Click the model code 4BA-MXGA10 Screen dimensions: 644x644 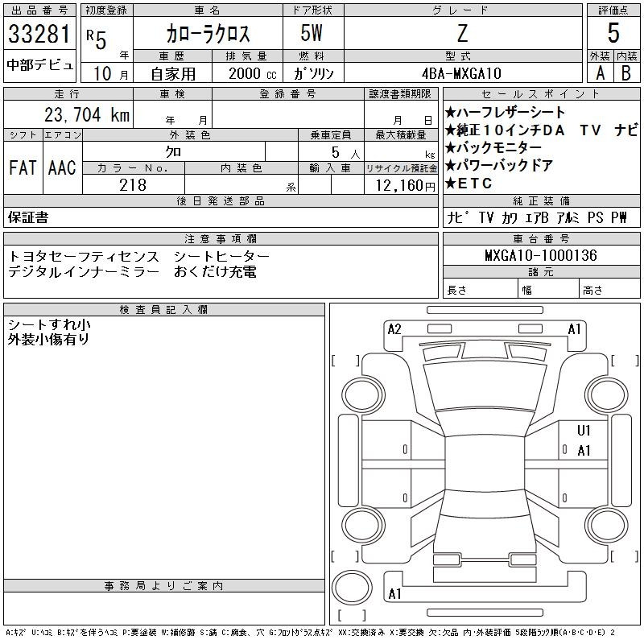coord(461,73)
